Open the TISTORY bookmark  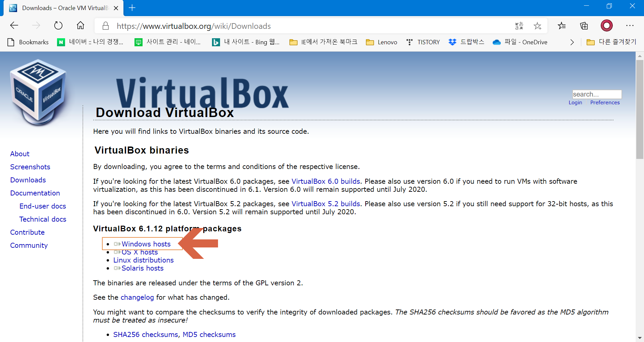tap(423, 42)
